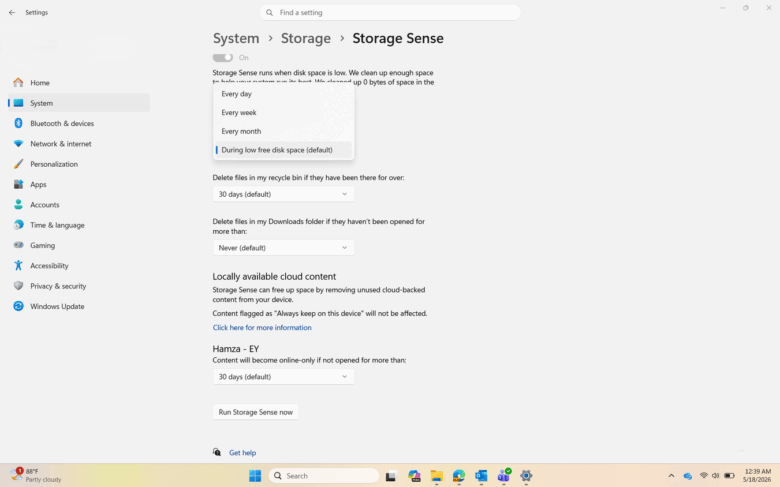The image size is (780, 487).
Task: Select Every month option
Action: [284, 131]
